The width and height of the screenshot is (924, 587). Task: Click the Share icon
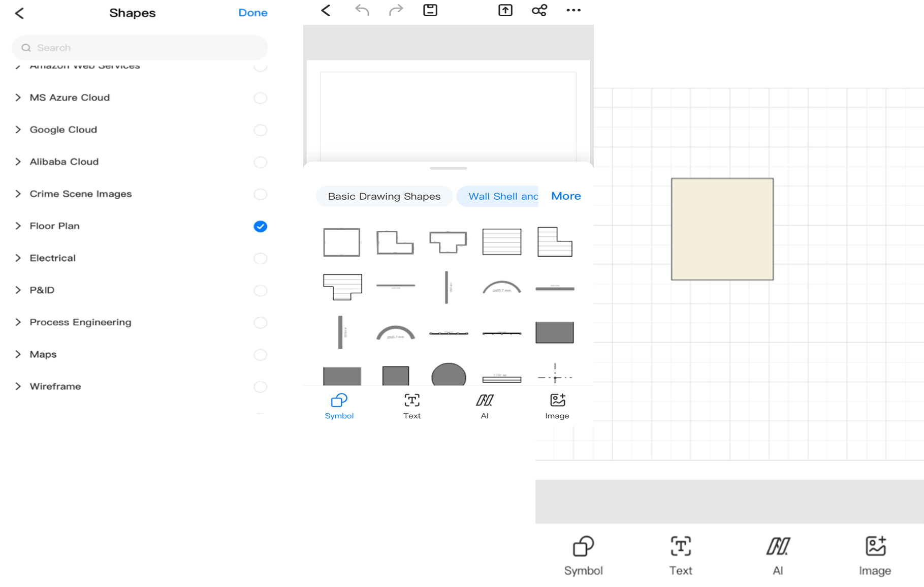click(539, 10)
